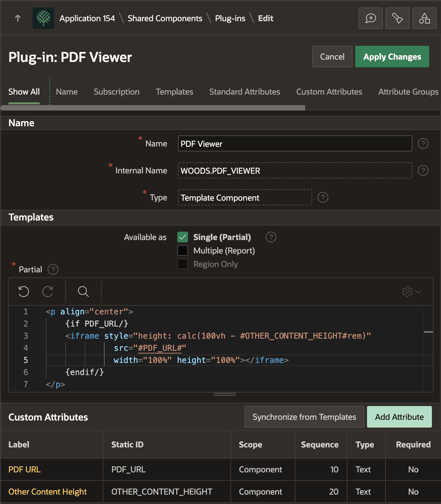Open PDF URL attribute link
Viewport: 441px width, 504px height.
tap(25, 470)
